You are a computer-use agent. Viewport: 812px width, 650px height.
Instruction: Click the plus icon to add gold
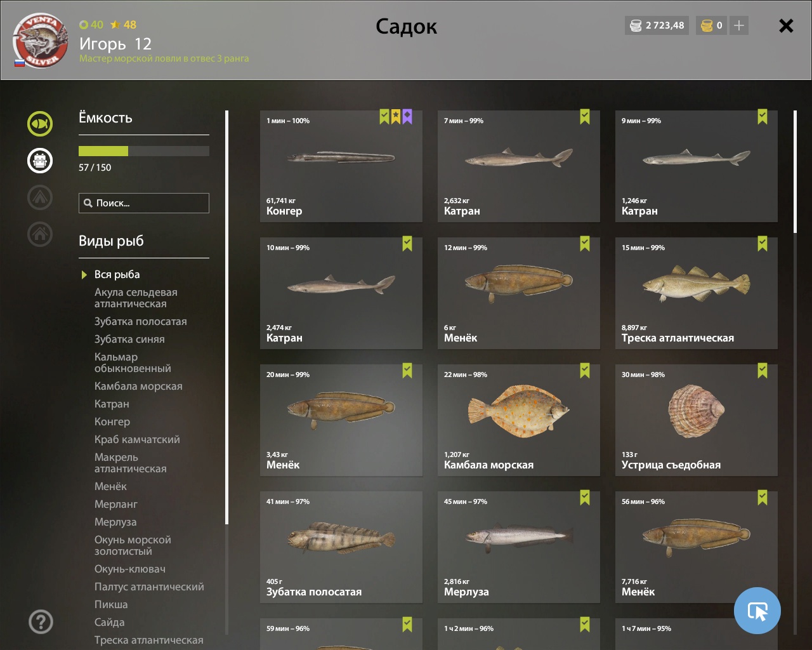coord(738,25)
